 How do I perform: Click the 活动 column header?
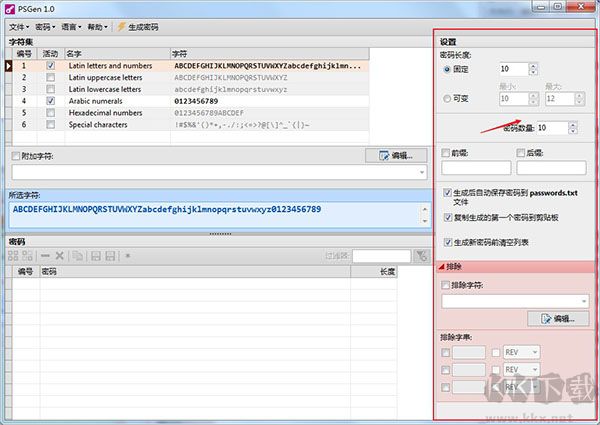(x=51, y=54)
